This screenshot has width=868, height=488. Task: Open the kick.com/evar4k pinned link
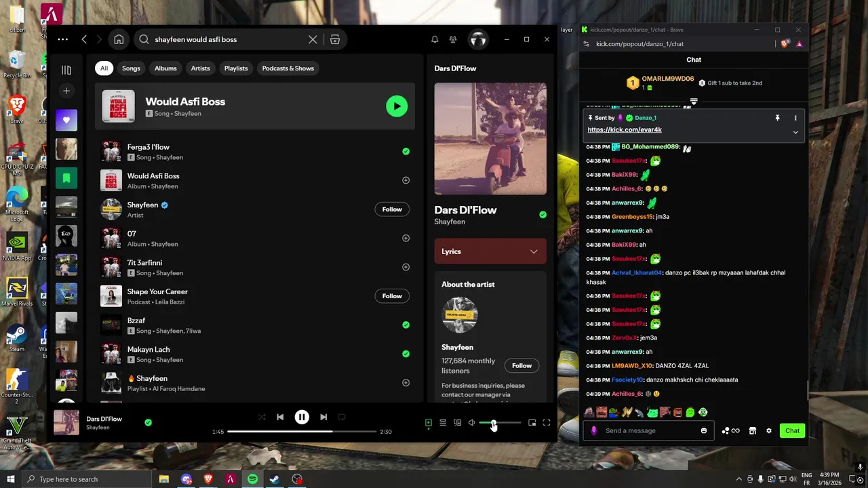[x=625, y=129]
